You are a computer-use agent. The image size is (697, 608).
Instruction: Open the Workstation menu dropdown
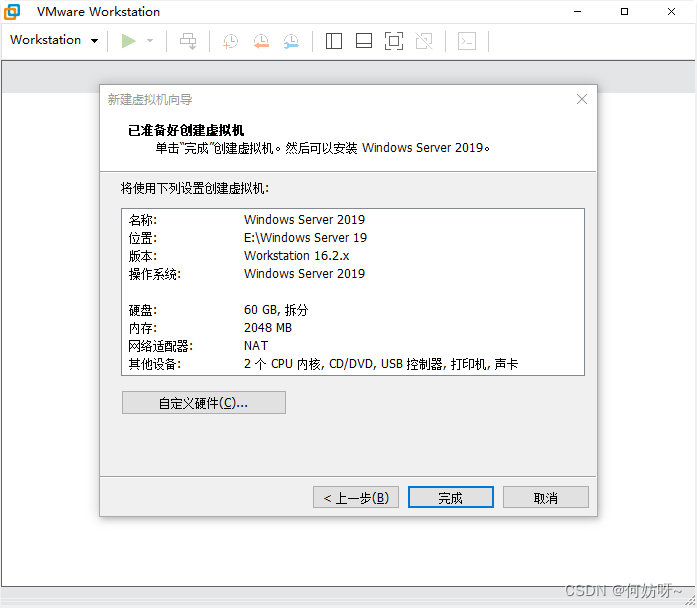pyautogui.click(x=54, y=40)
